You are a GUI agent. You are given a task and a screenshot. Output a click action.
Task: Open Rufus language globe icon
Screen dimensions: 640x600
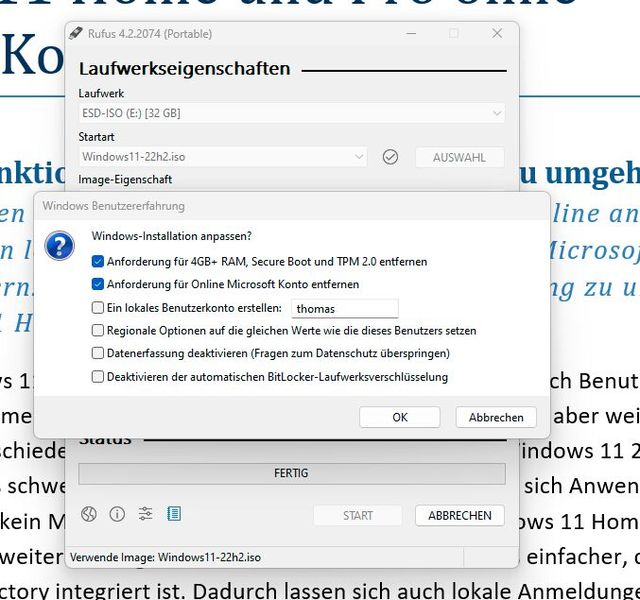[x=89, y=514]
